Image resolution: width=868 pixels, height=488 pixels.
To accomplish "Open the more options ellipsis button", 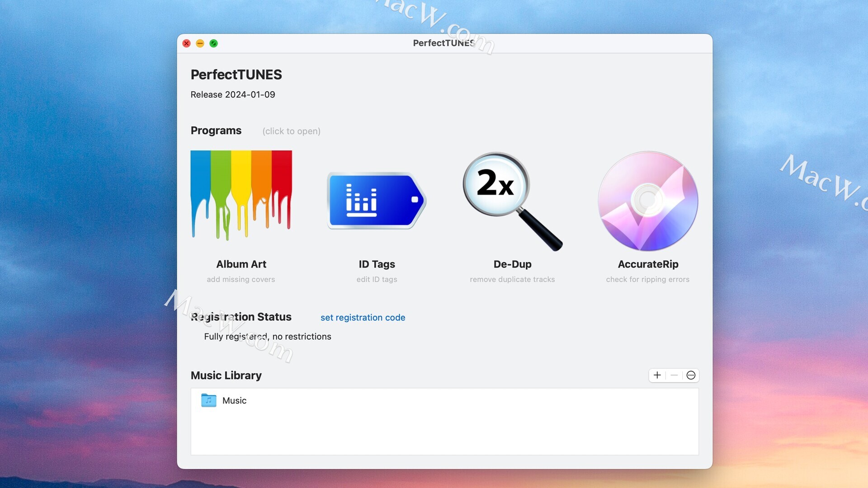I will click(x=691, y=375).
